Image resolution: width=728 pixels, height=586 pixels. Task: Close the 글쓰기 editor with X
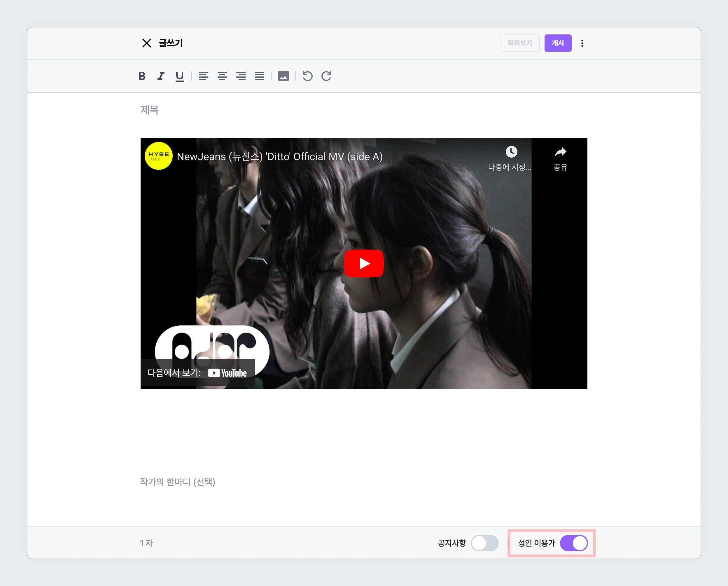pos(146,43)
